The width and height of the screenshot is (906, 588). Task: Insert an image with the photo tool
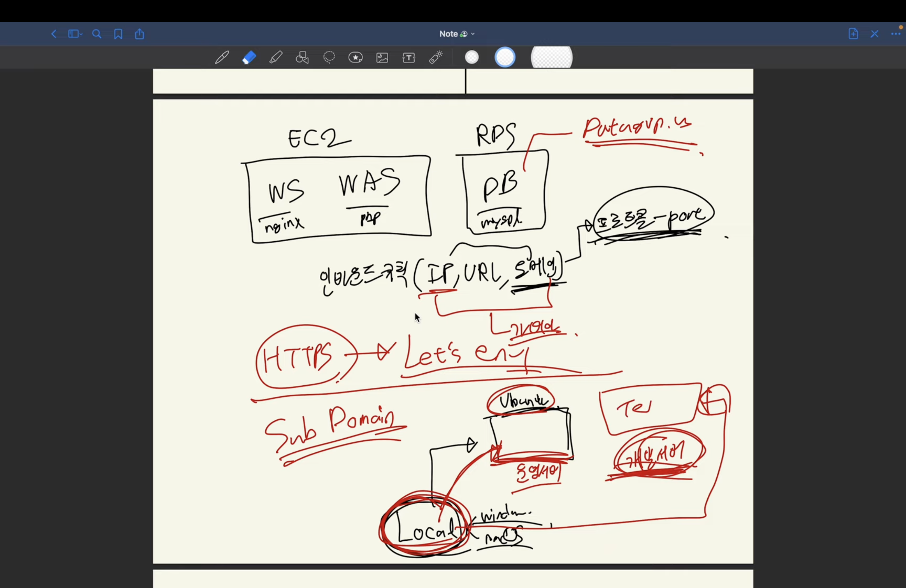point(382,57)
